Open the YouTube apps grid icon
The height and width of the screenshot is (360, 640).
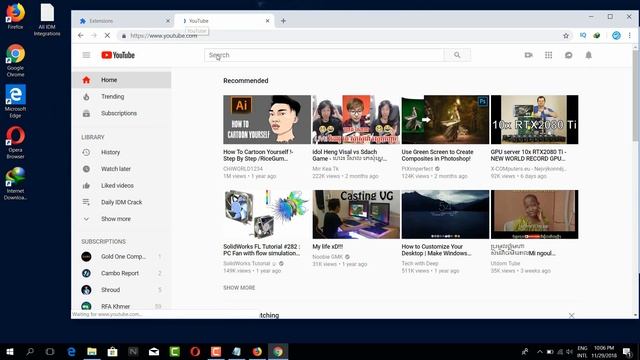pos(549,55)
